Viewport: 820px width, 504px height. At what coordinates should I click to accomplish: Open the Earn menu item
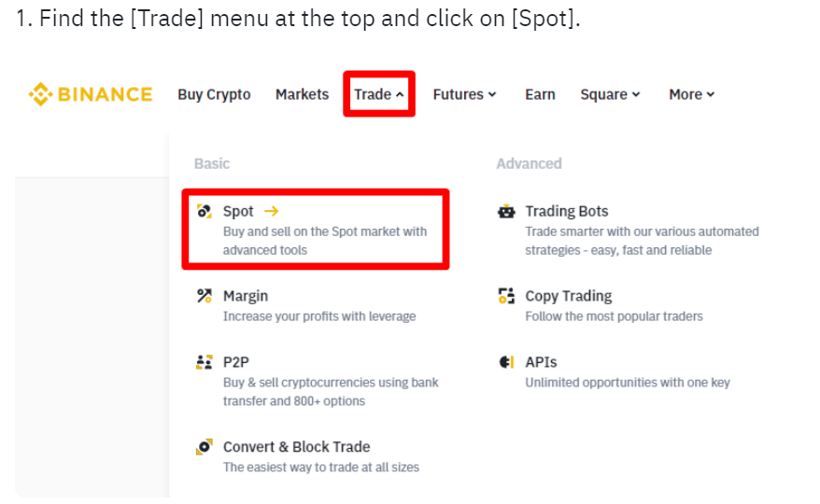point(540,94)
